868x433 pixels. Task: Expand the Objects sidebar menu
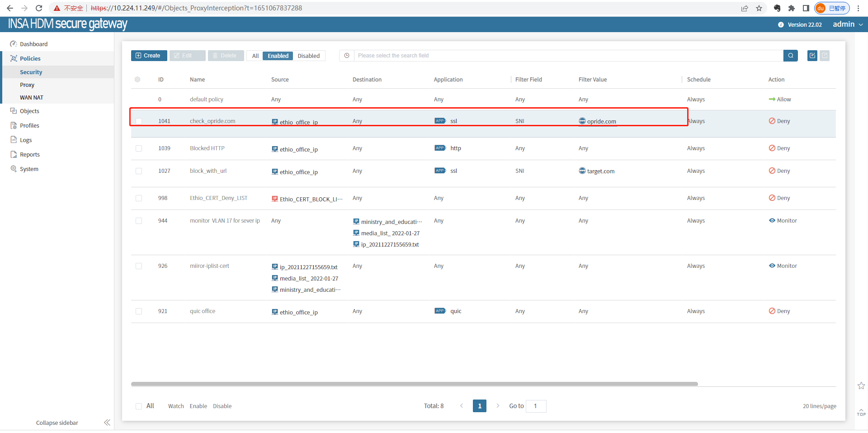click(29, 111)
